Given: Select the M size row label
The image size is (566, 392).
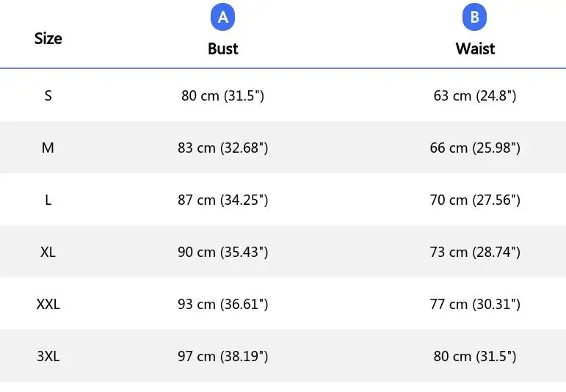Looking at the screenshot, I should 48,148.
